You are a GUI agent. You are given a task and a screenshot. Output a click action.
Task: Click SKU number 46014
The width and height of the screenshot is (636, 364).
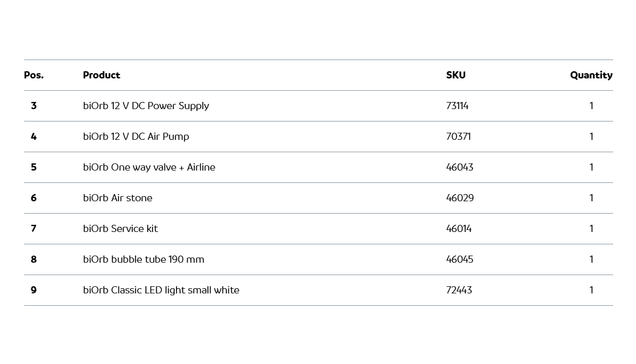click(459, 229)
